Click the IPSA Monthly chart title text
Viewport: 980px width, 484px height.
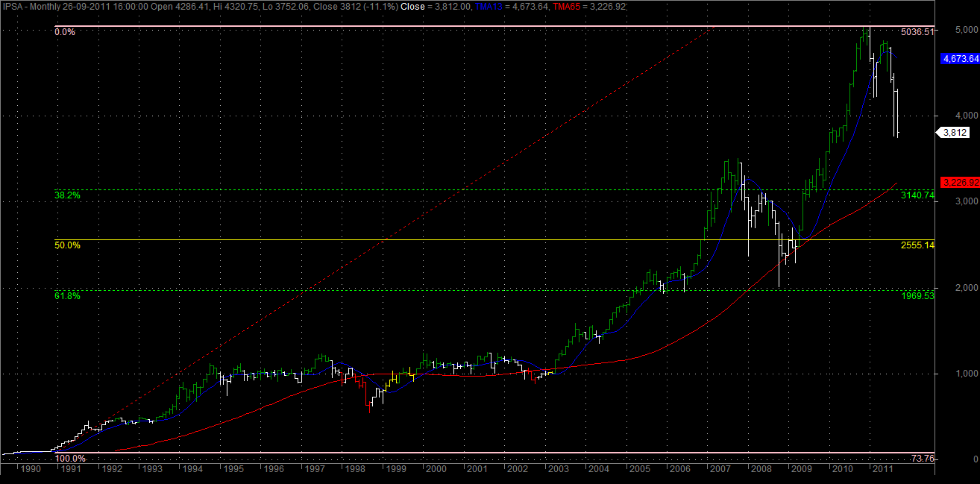coord(32,5)
